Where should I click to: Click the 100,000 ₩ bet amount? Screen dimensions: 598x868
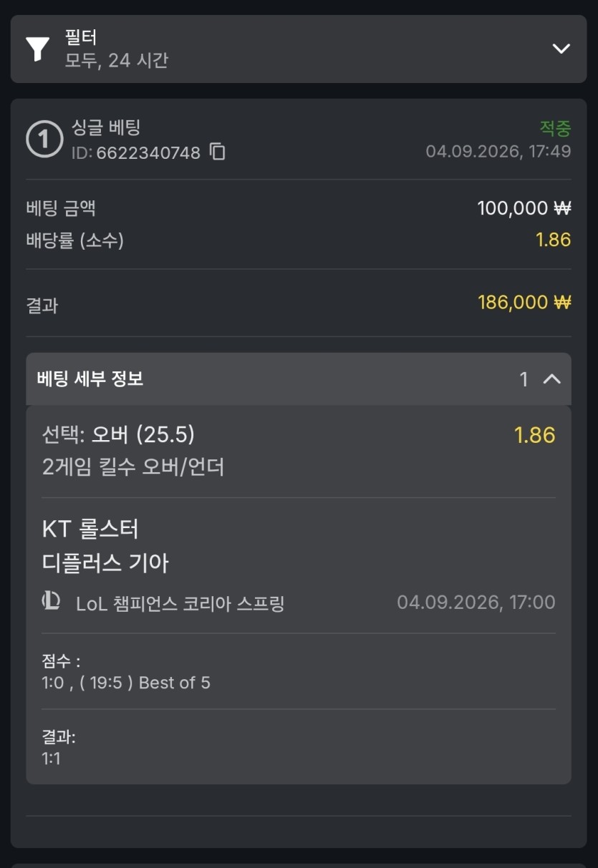[x=524, y=208]
